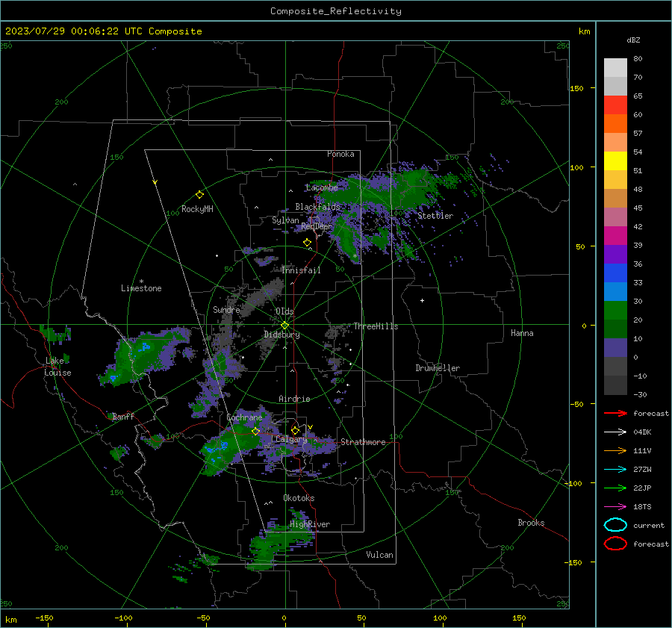
Task: Click the red 60 dBZ color swatch
Action: (615, 105)
